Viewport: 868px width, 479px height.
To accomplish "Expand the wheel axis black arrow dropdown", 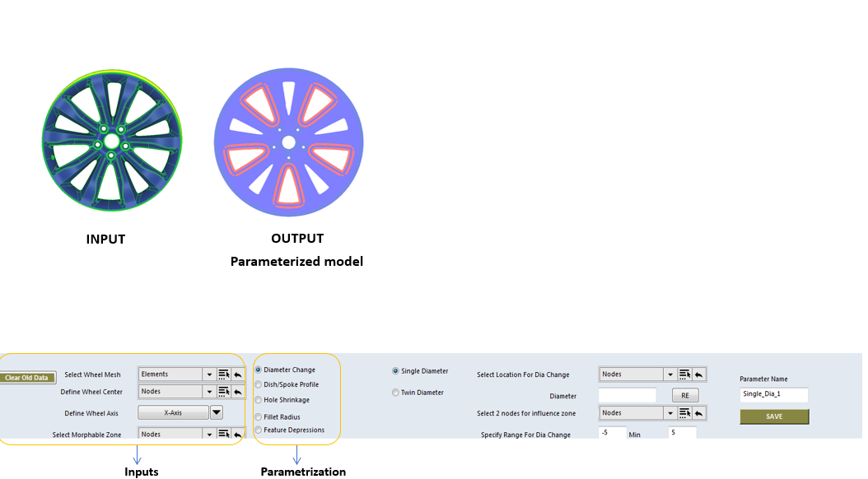I will [x=217, y=412].
